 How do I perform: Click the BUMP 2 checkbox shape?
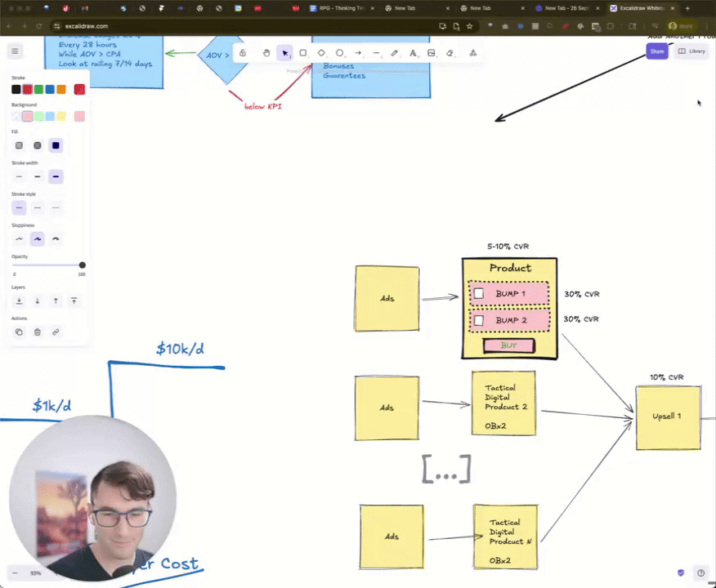pos(478,320)
